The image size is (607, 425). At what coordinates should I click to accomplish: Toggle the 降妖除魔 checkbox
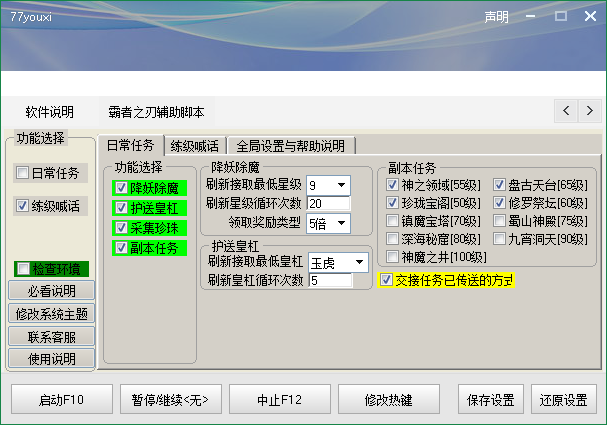point(122,188)
